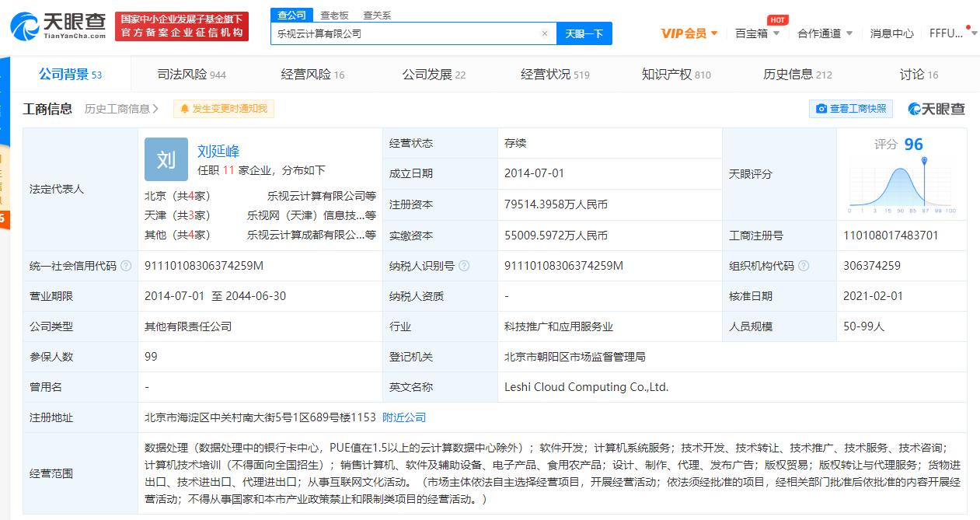This screenshot has width=980, height=520.
Task: Click the registered address in 海淀区中关村南大街
Action: (x=260, y=417)
